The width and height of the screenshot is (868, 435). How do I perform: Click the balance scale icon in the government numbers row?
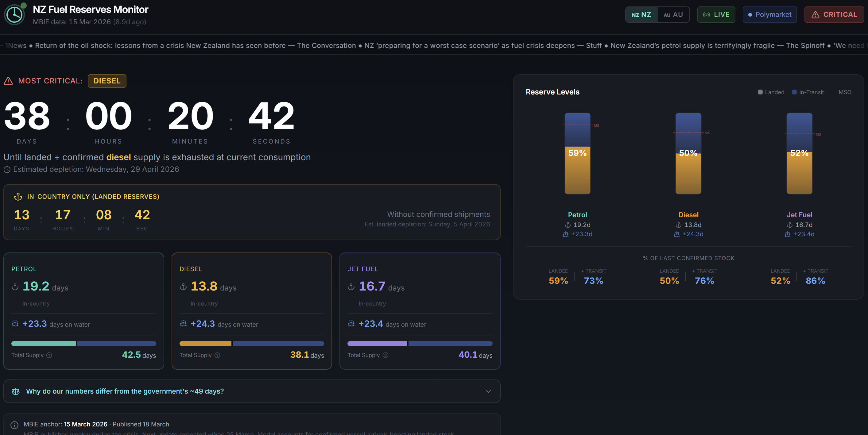pos(16,391)
